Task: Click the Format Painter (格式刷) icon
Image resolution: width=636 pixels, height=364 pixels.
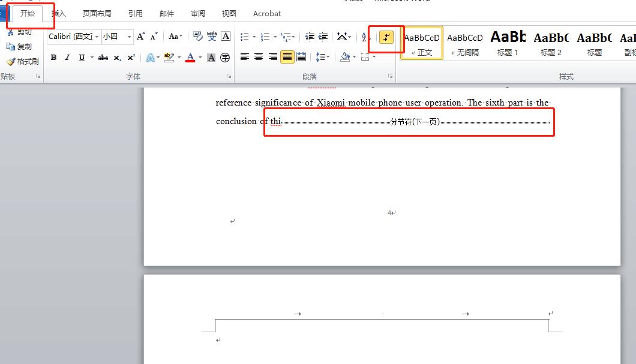Action: [23, 61]
